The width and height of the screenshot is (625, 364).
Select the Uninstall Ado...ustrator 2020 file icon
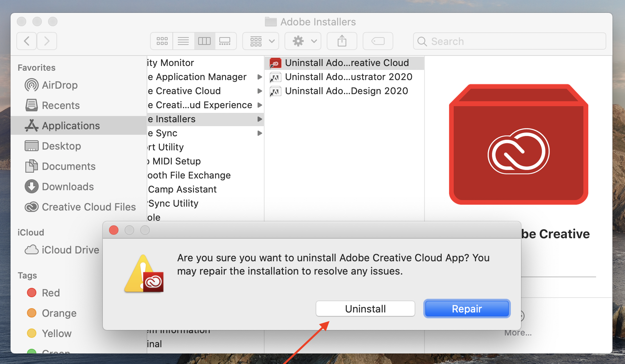click(275, 77)
